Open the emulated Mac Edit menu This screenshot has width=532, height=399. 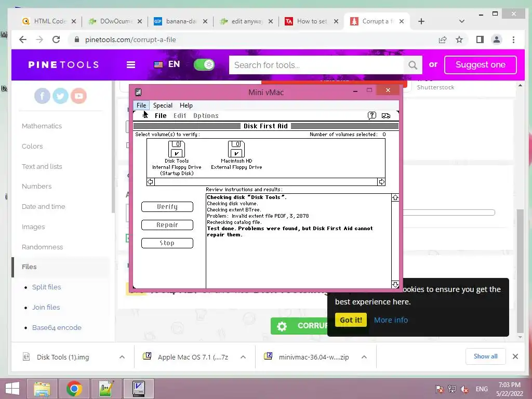pos(179,116)
